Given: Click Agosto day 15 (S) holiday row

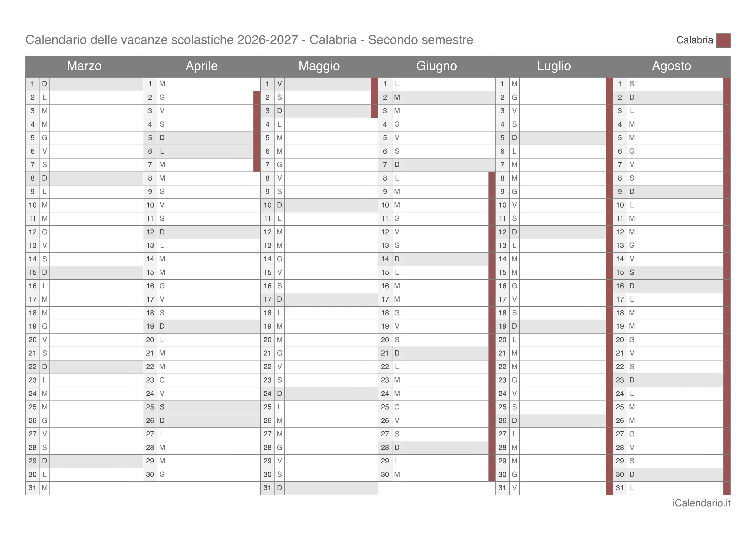Looking at the screenshot, I should [x=672, y=272].
